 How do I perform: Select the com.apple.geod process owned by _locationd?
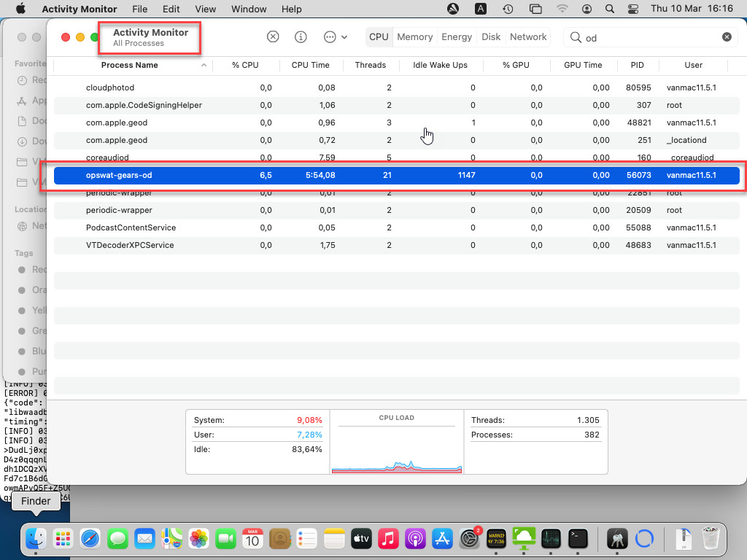(x=396, y=141)
